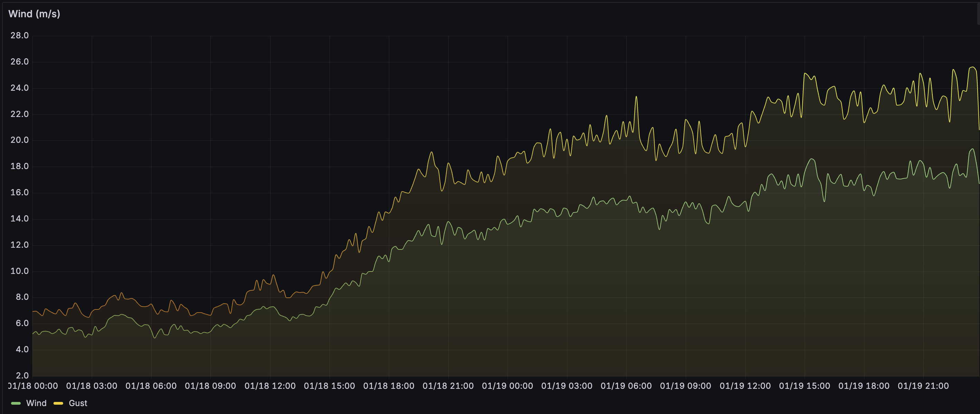Toggle the Wind series legend label
This screenshot has height=414, width=980.
pyautogui.click(x=36, y=403)
